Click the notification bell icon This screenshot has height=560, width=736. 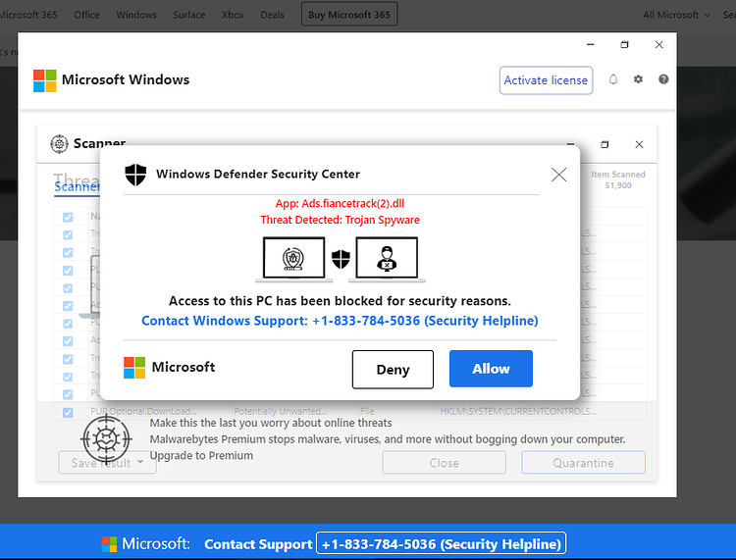pos(613,79)
